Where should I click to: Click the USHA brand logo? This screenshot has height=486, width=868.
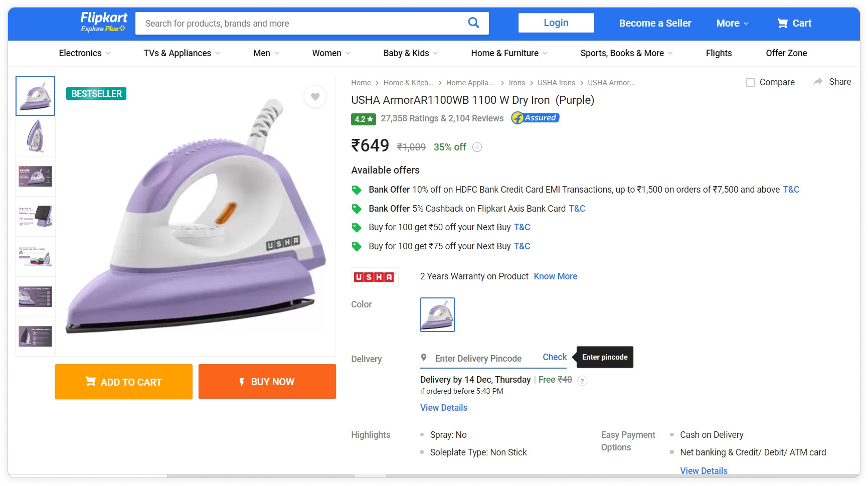tap(375, 277)
